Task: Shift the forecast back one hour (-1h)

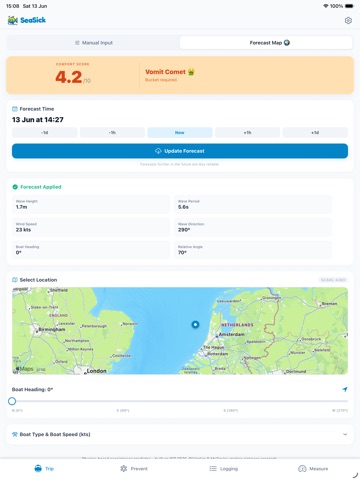Action: tap(112, 132)
